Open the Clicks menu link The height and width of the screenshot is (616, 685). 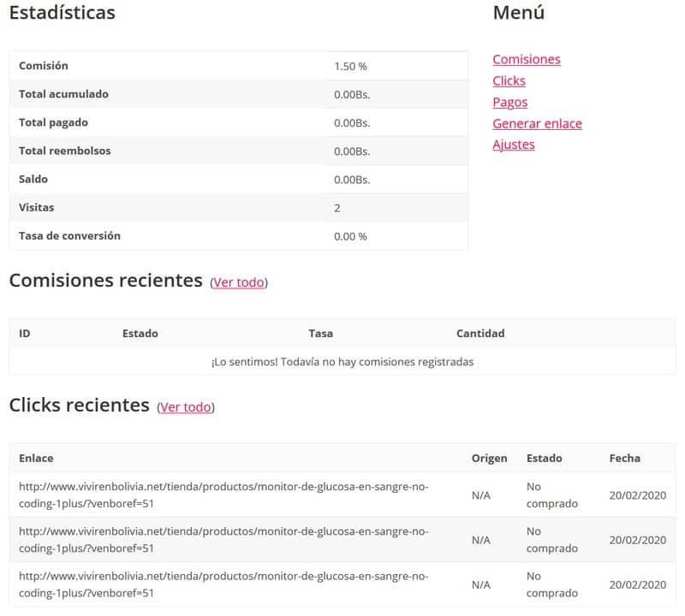tap(509, 80)
